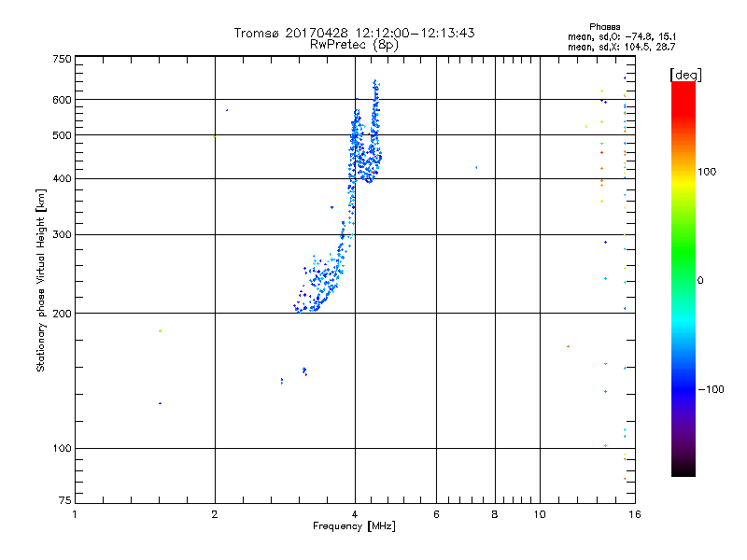Click the 'Frequency [MHz]' axis label
The width and height of the screenshot is (747, 560).
(354, 526)
